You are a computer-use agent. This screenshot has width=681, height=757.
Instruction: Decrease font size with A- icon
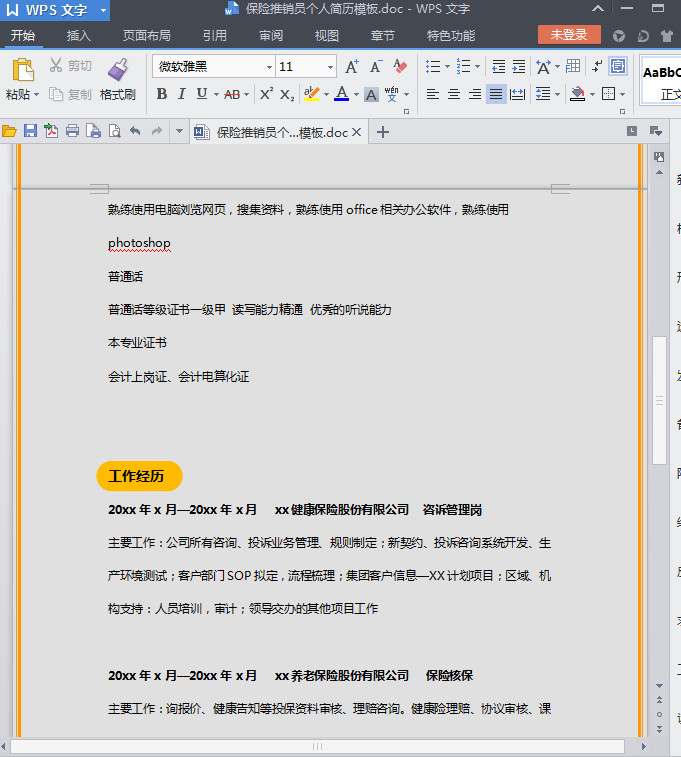pos(376,66)
